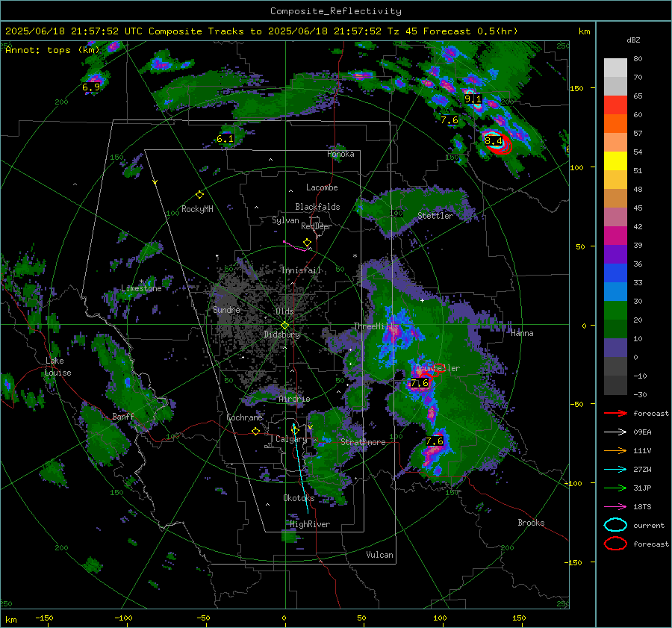672x628 pixels.
Task: Click the magenta track line near RedDeer
Action: click(x=295, y=246)
